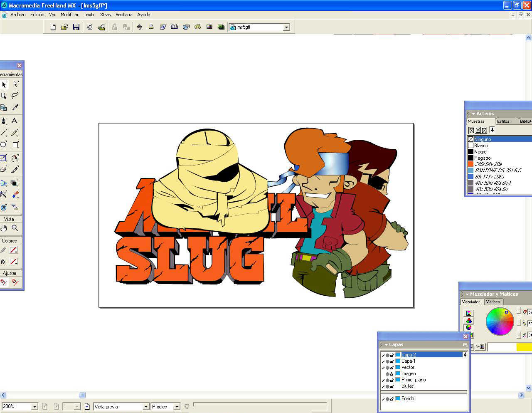The width and height of the screenshot is (532, 413).
Task: Collapse the Mezclador y Matices panel
Action: (x=467, y=294)
